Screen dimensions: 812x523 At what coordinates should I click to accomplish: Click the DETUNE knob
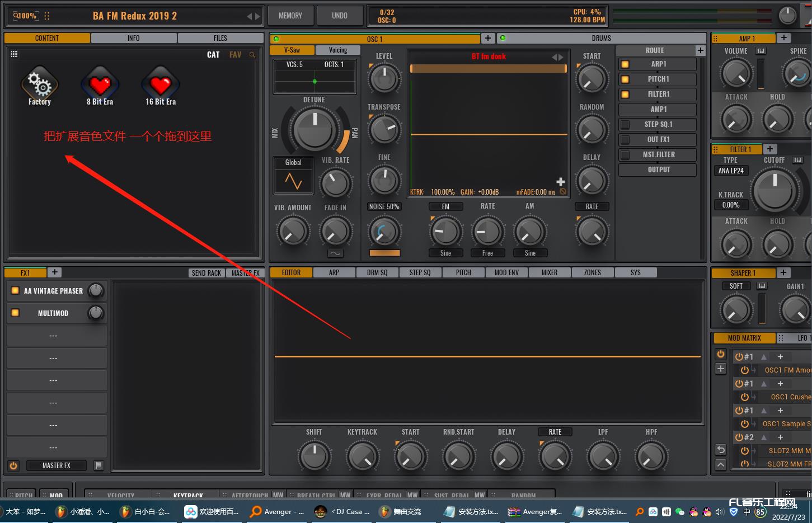pos(315,129)
